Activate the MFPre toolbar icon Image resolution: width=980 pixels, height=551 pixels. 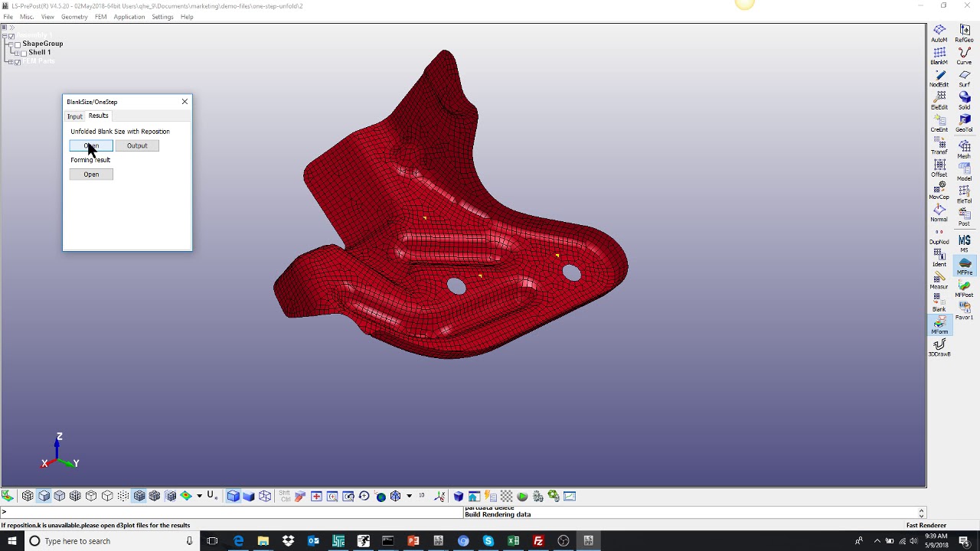[965, 266]
